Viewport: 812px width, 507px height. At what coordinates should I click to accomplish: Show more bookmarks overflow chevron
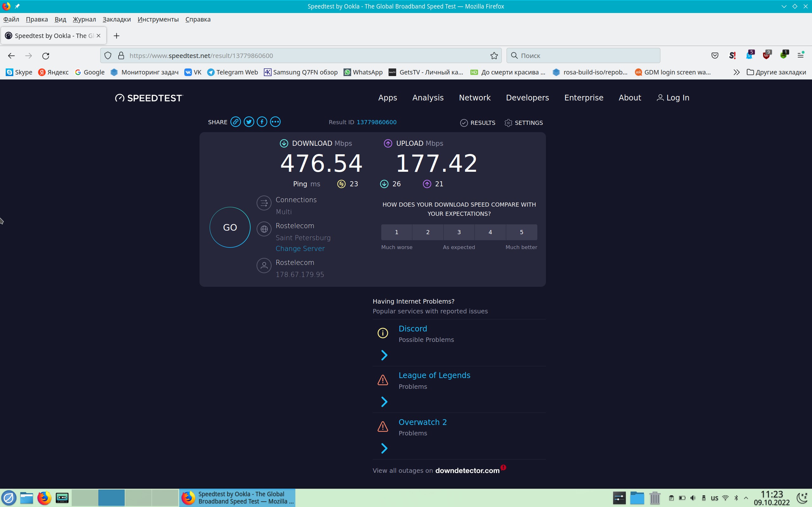click(x=736, y=72)
